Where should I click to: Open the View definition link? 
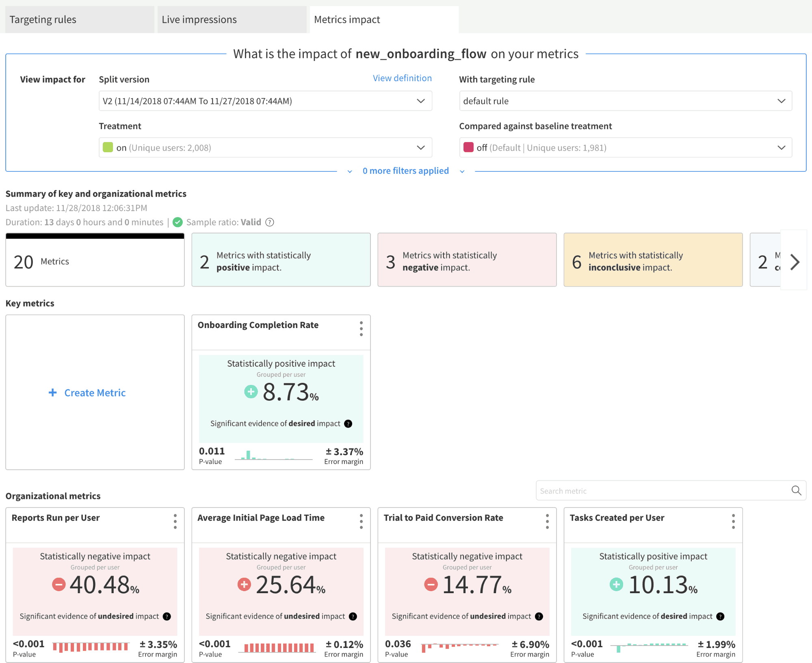(x=402, y=78)
